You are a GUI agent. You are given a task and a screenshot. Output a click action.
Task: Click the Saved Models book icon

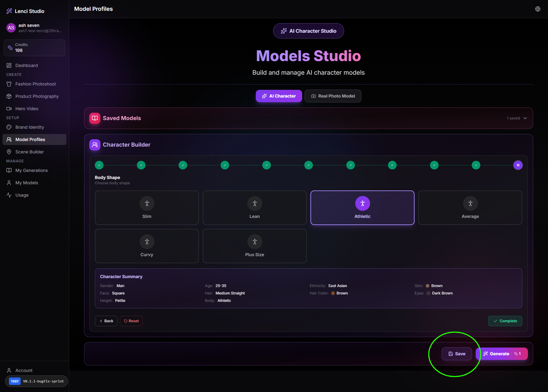95,118
